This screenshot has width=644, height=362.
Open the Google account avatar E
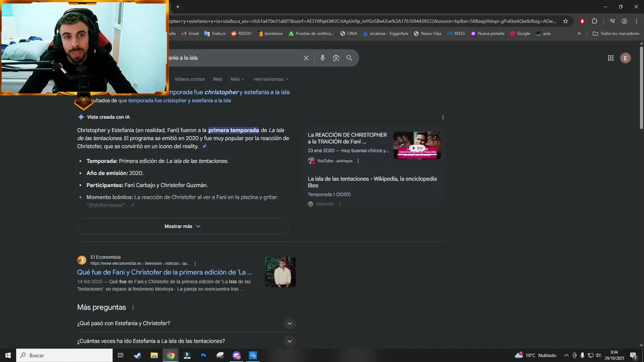tap(625, 58)
